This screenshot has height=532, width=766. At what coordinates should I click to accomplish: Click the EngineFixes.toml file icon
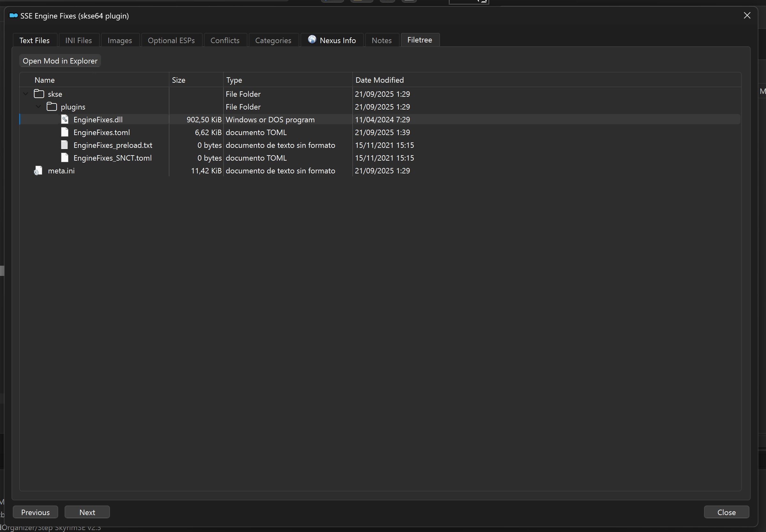65,132
